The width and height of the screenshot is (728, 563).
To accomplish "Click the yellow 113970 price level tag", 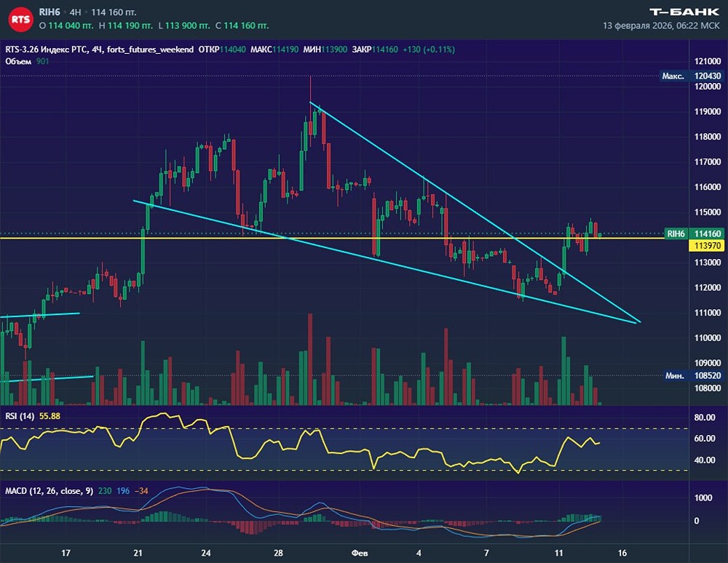I will pyautogui.click(x=708, y=245).
